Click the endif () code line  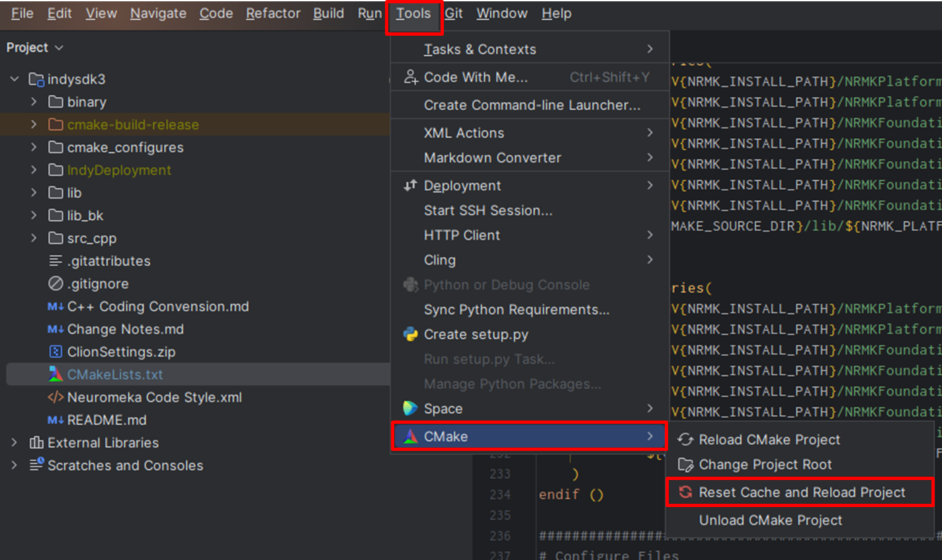pos(571,495)
